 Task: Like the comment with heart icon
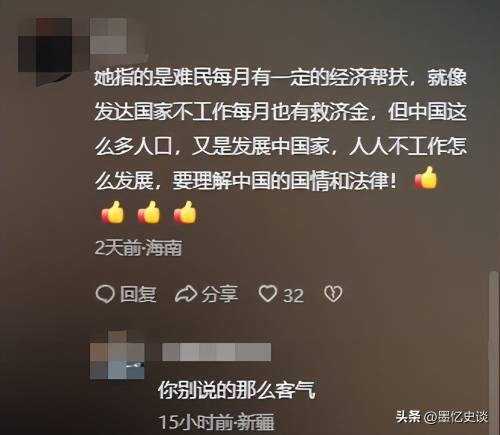coord(268,294)
